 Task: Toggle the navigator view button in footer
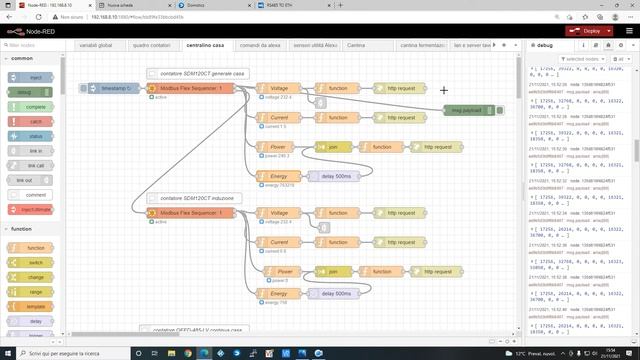click(492, 341)
